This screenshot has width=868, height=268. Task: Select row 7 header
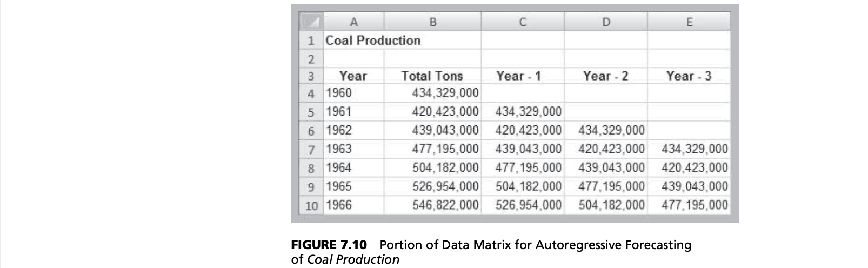311,149
